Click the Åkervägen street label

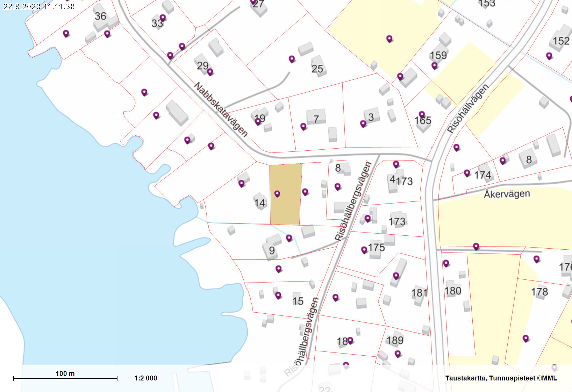(x=507, y=194)
